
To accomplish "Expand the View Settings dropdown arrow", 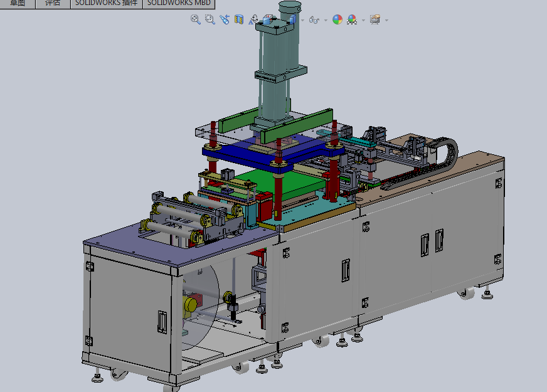I will 386,20.
